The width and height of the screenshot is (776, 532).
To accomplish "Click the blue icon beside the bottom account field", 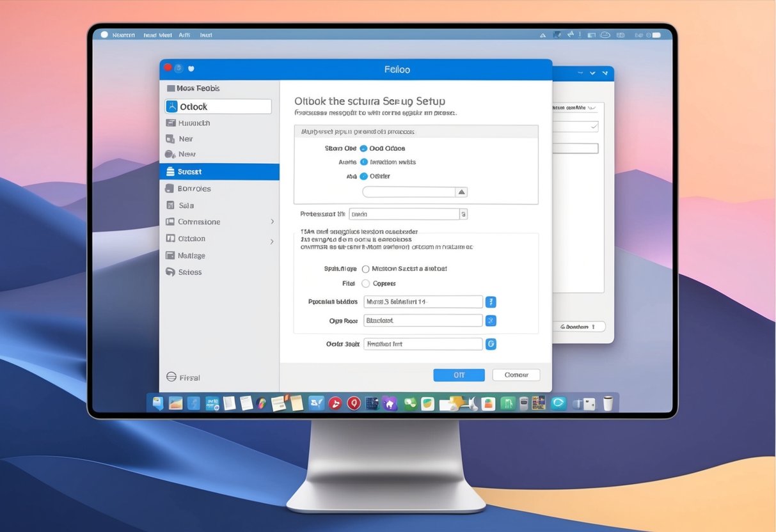I will (x=491, y=343).
